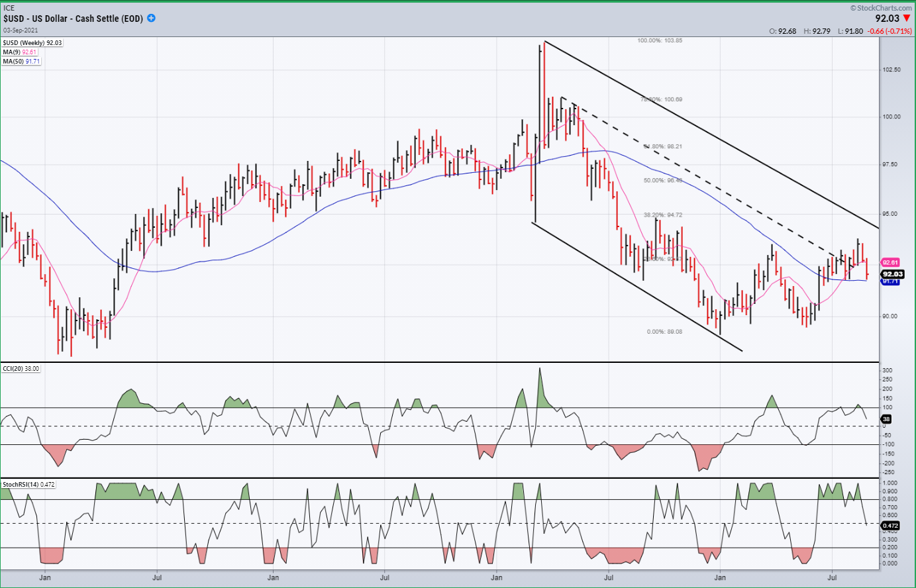Click the 1.000 level on StochRSI axis
Viewport: 916px width, 588px height.
click(x=890, y=483)
